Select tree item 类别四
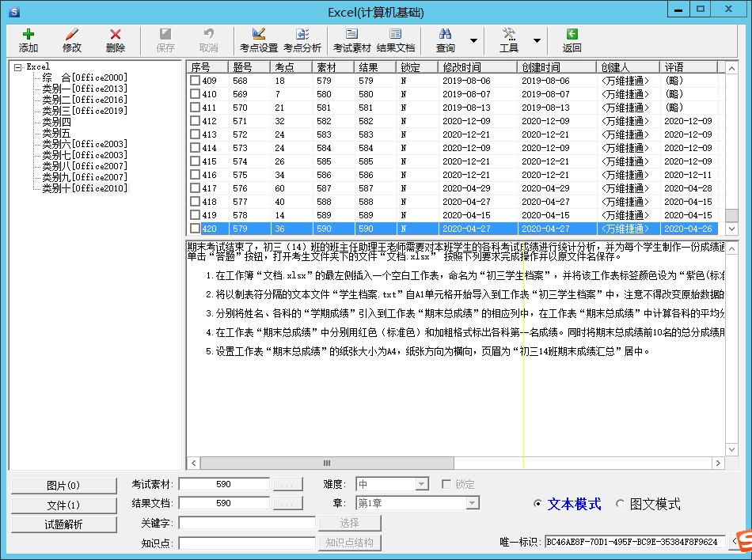752x560 pixels. pyautogui.click(x=56, y=122)
